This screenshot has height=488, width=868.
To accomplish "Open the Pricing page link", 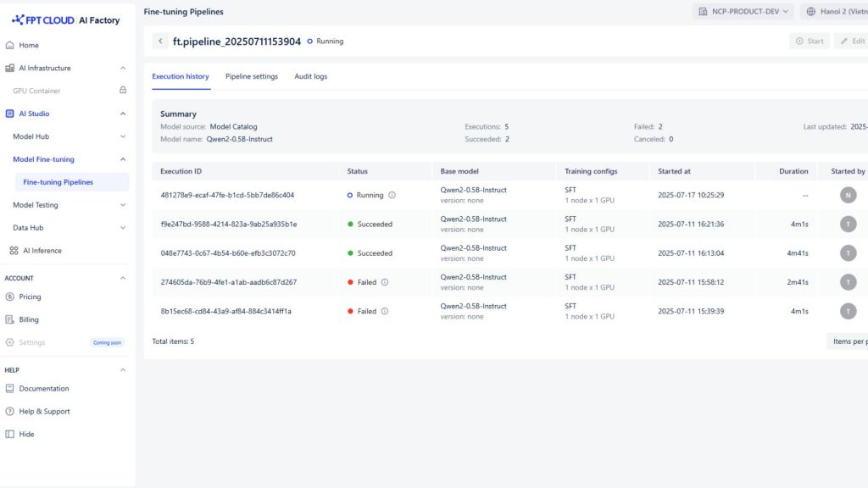I will [x=30, y=297].
